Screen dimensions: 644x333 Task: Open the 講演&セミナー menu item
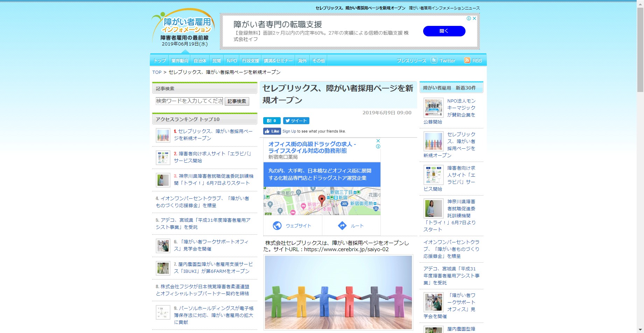tap(278, 61)
